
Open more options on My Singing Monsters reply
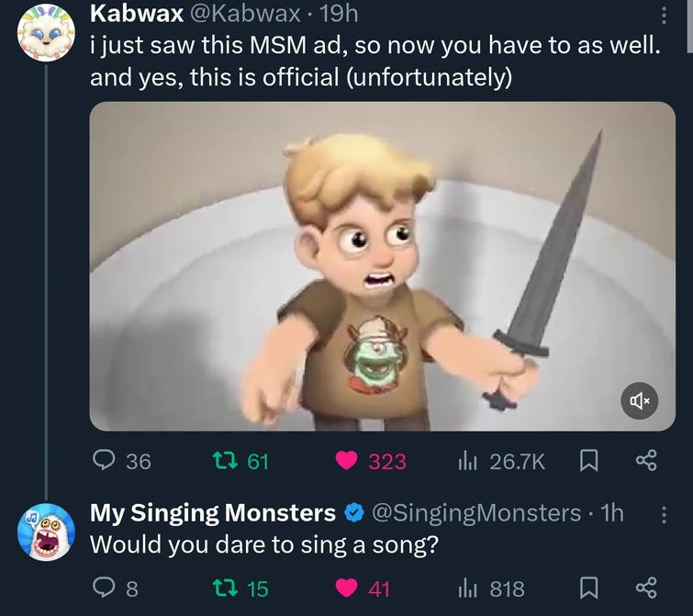pyautogui.click(x=664, y=515)
